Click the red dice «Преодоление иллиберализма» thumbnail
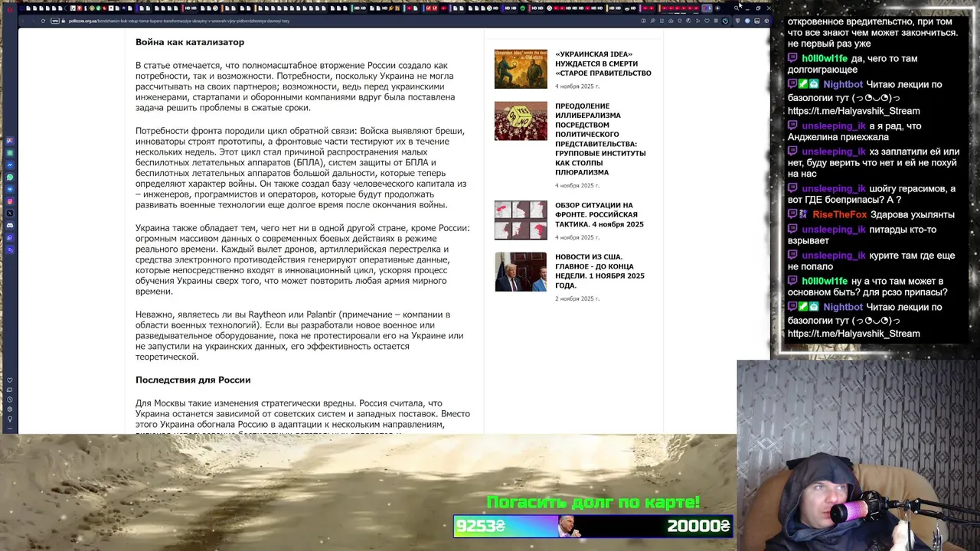Viewport: 980px width, 551px height. 521,121
